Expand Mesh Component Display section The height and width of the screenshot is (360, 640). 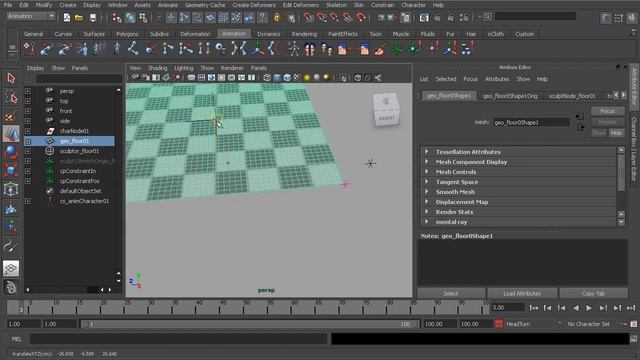tap(427, 162)
